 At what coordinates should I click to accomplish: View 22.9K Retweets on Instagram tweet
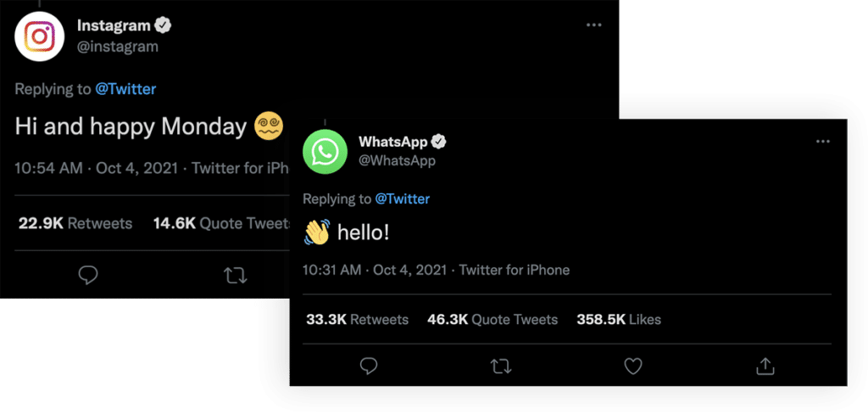(x=75, y=224)
